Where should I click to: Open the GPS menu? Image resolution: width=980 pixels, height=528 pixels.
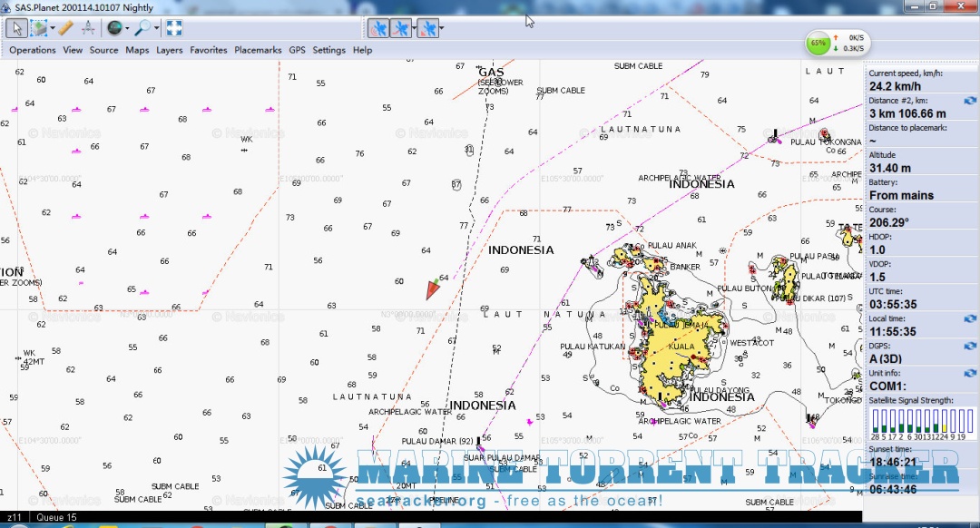point(297,50)
